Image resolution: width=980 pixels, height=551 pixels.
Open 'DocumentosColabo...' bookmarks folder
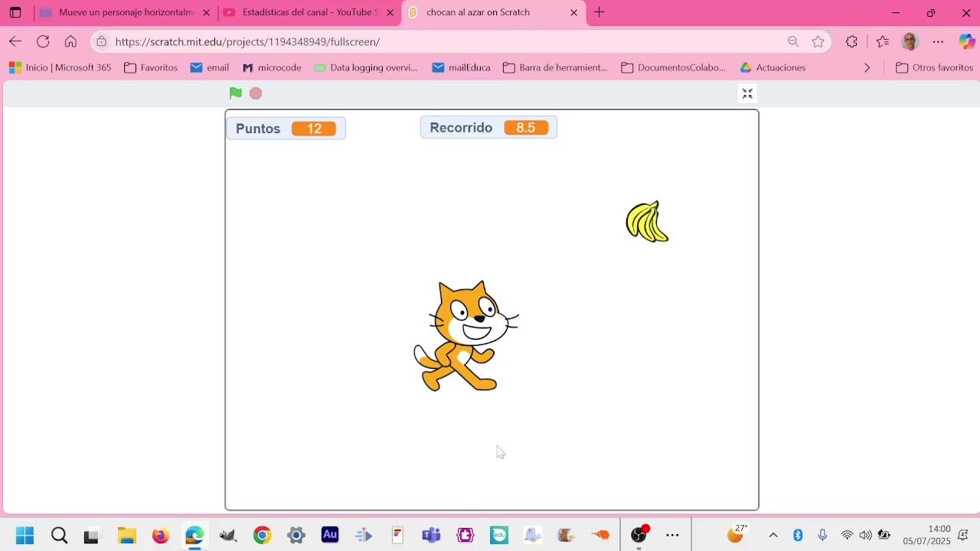pyautogui.click(x=674, y=67)
